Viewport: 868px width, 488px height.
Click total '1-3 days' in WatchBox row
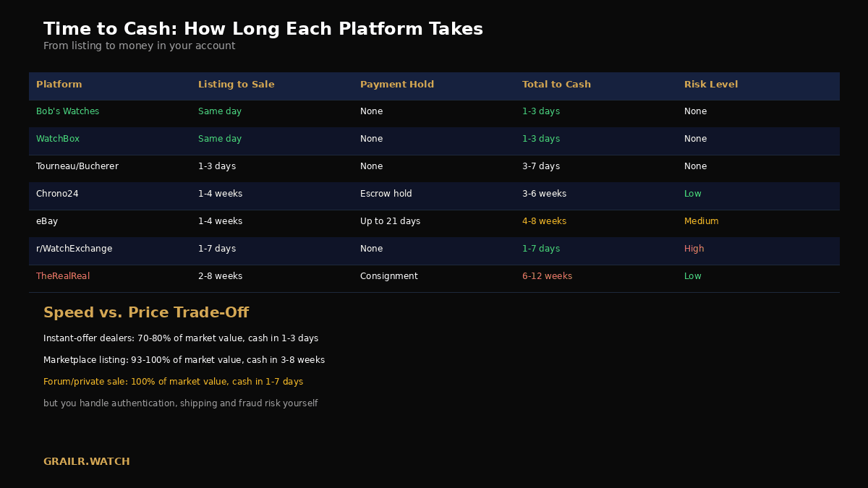click(x=541, y=139)
